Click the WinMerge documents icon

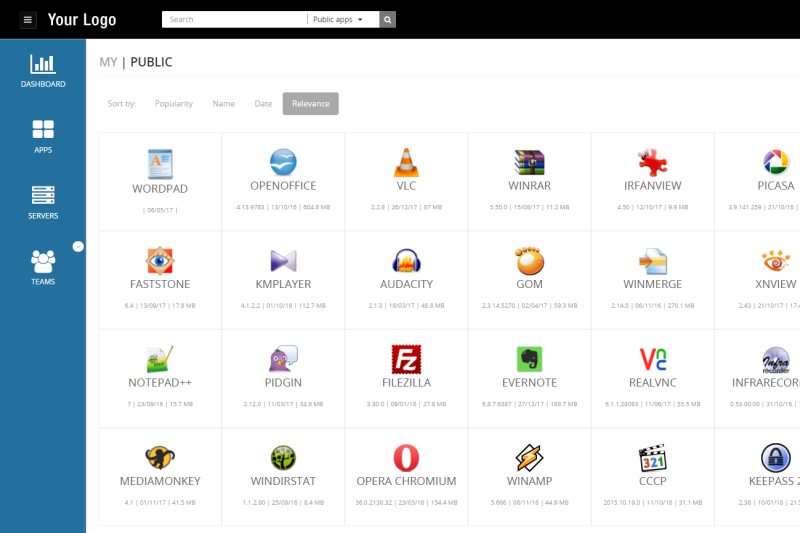(653, 261)
